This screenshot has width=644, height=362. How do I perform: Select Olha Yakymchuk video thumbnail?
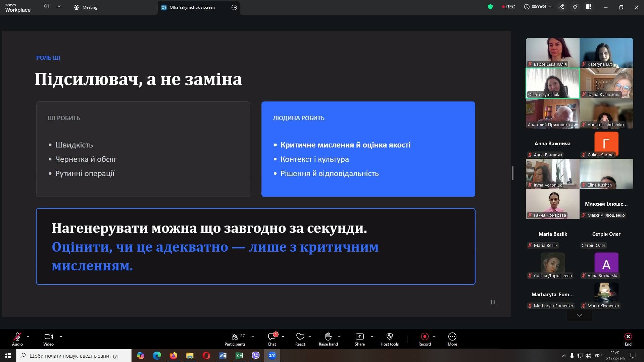tap(552, 83)
